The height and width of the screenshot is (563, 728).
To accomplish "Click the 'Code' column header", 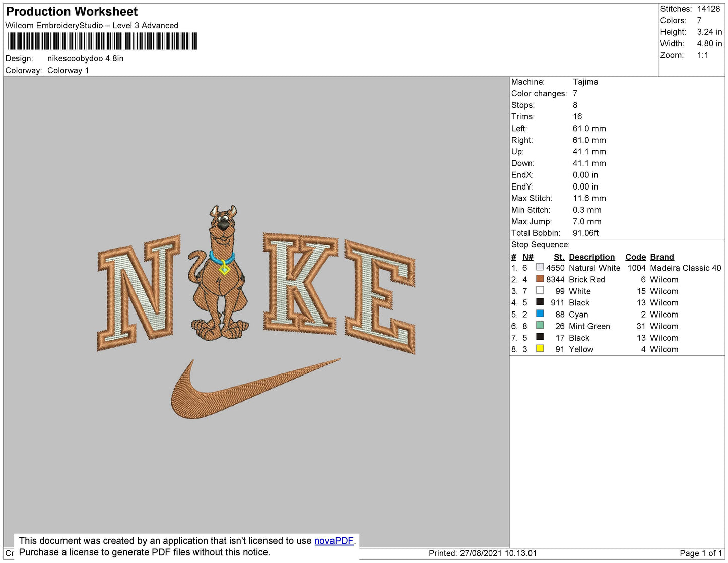I will tap(635, 257).
